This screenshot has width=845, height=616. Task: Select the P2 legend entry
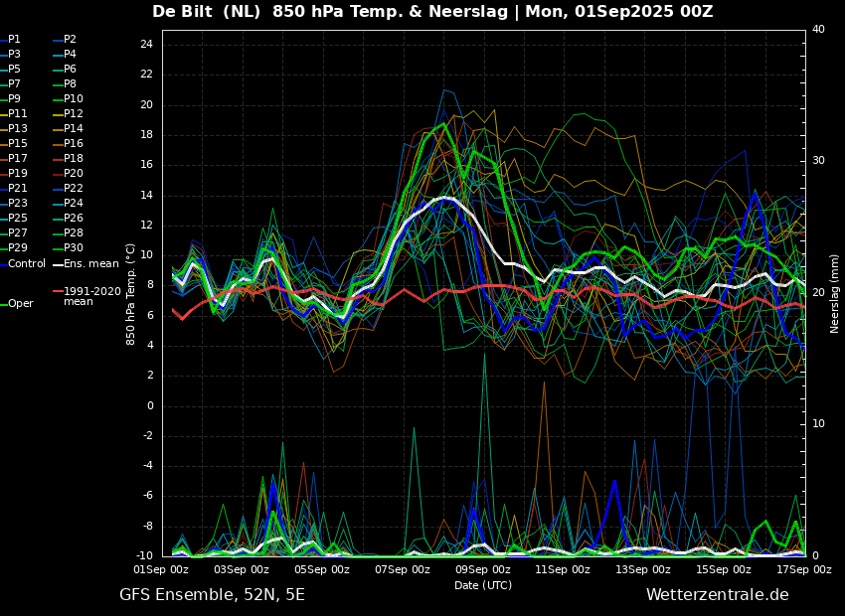point(70,40)
